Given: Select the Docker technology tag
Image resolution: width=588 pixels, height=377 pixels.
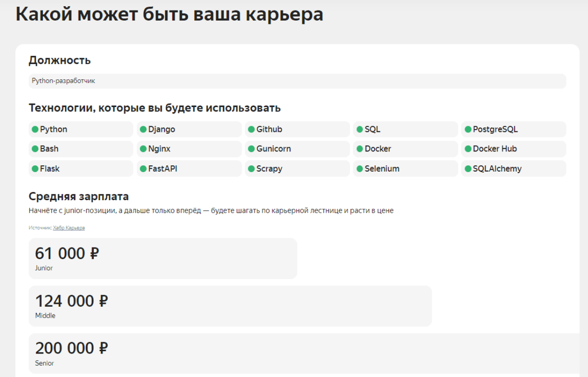Looking at the screenshot, I should [x=405, y=149].
